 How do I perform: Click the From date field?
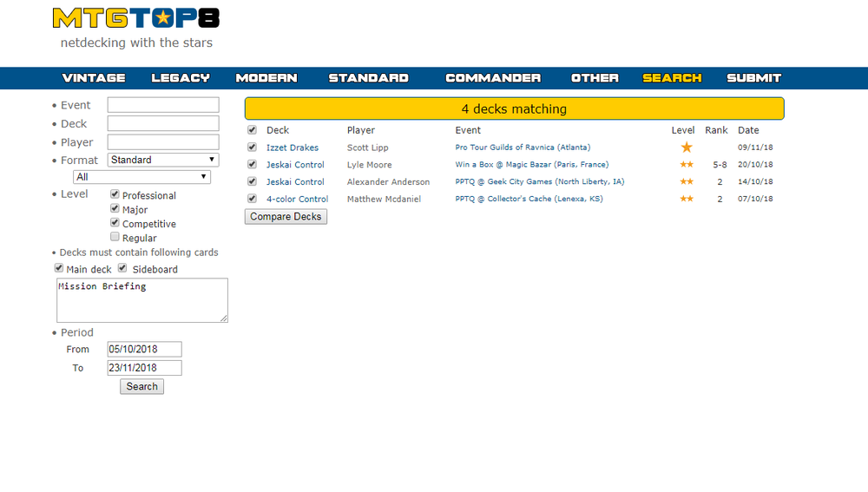coord(144,349)
